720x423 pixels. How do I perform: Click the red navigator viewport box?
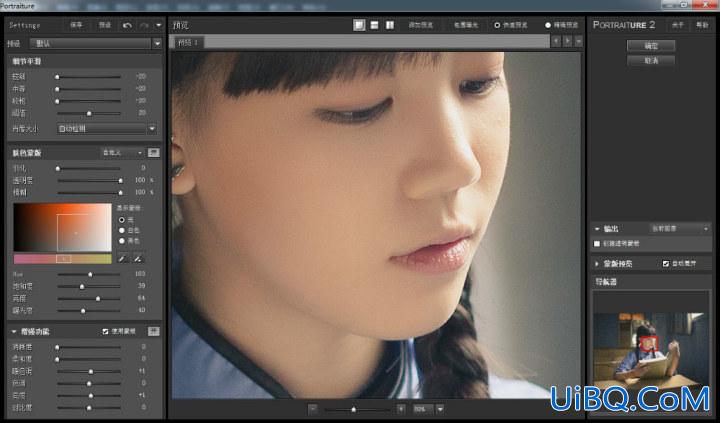649,343
